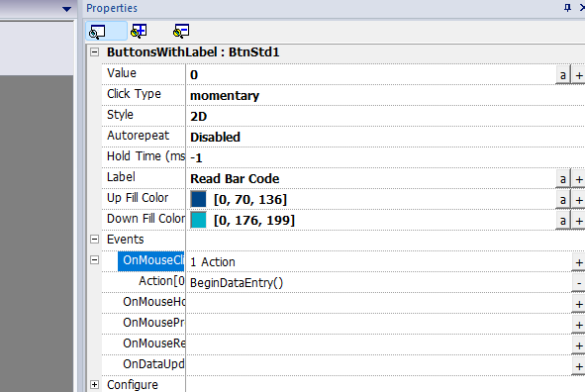Click the '1 Action' summary text
Viewport: 585px width, 392px height.
(213, 262)
